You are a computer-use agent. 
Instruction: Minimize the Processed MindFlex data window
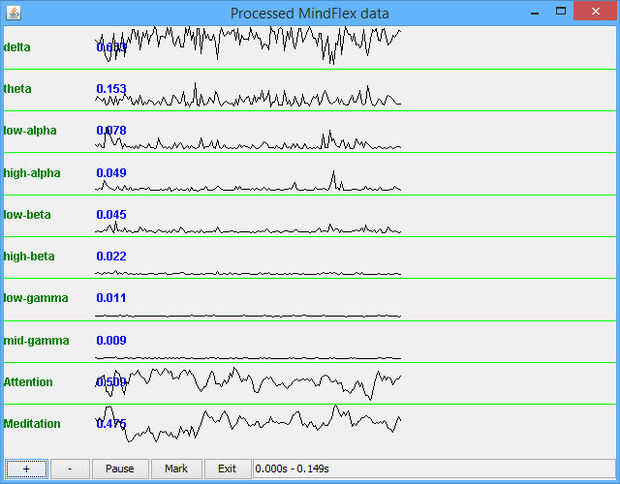point(535,12)
